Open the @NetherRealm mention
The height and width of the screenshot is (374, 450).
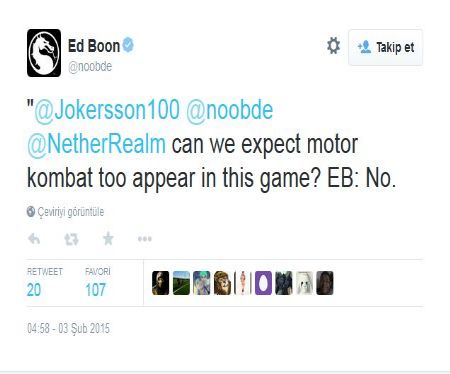point(96,144)
